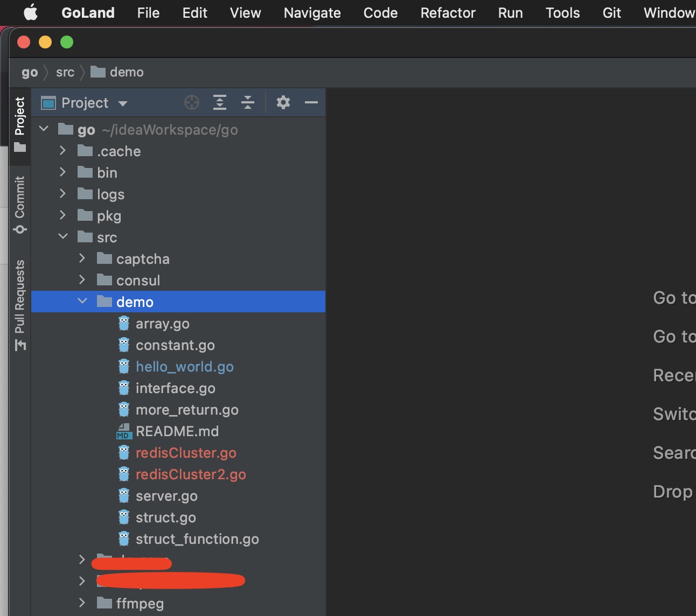Select the file name hello_world.go
Viewport: 696px width, 616px height.
[185, 367]
